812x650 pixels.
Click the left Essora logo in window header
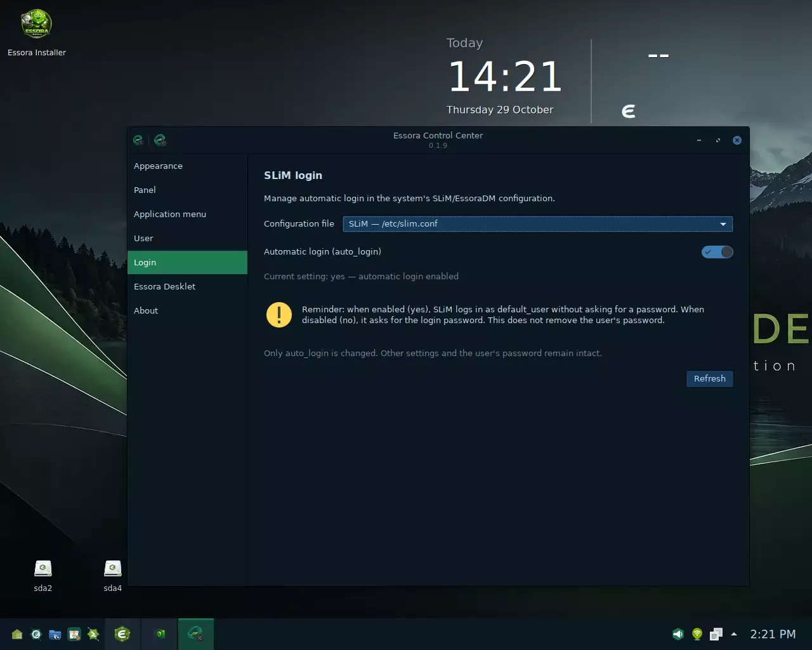click(138, 140)
